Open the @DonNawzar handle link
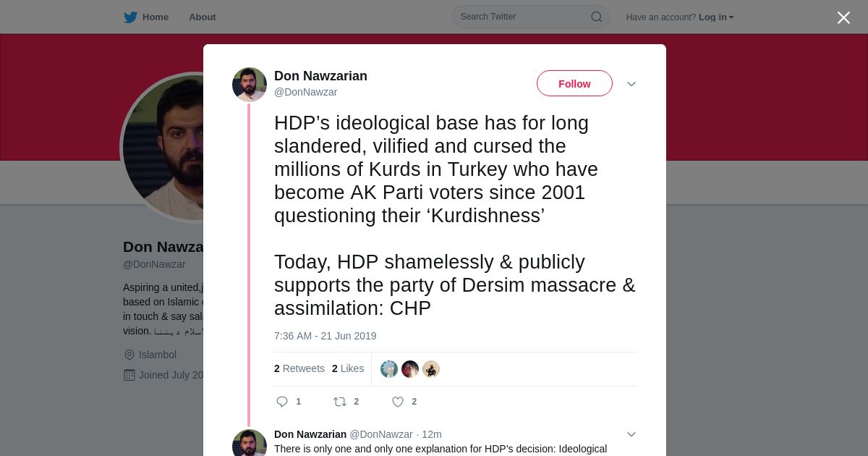This screenshot has width=868, height=456. coord(305,92)
